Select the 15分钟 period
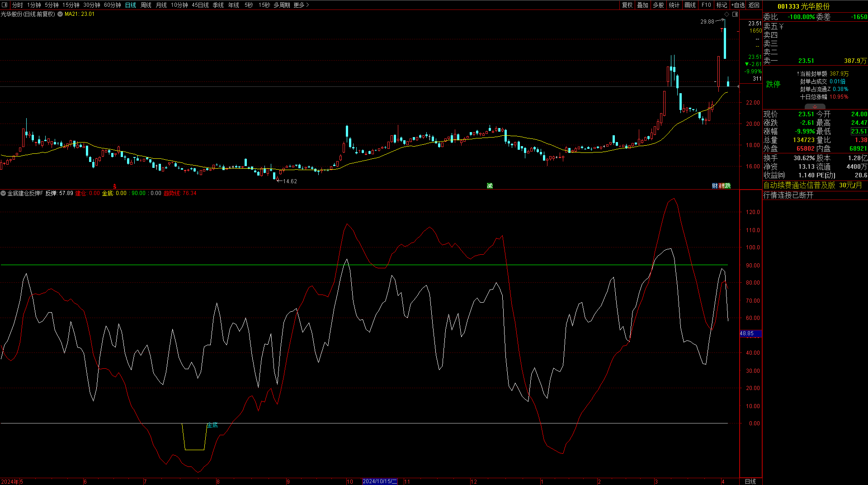Screen dimensions: 868x485 [x=71, y=5]
